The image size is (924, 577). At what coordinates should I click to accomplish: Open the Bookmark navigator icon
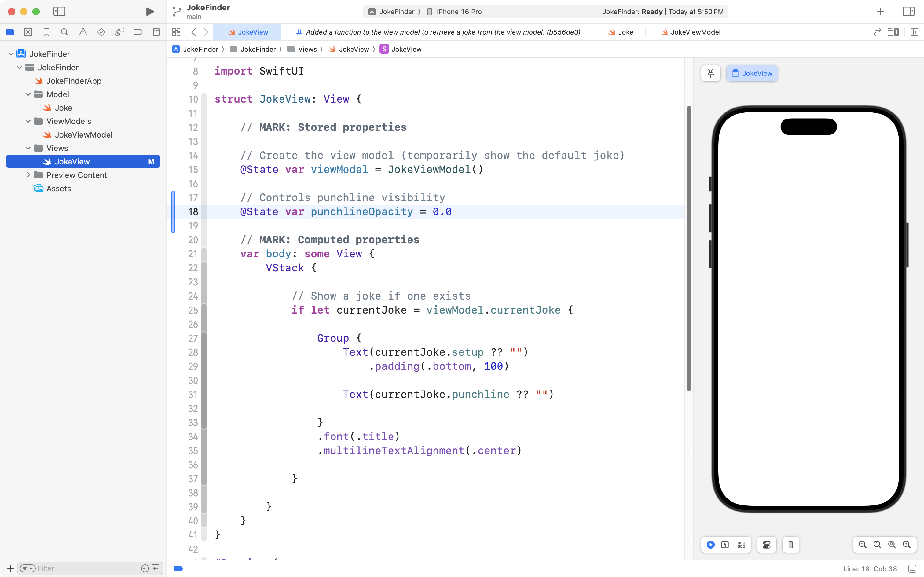point(46,32)
